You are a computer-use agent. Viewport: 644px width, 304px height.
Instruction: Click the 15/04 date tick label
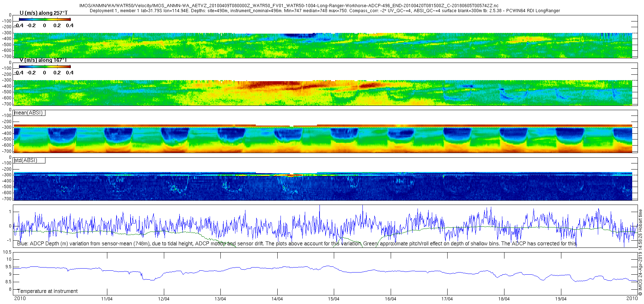[x=333, y=299]
